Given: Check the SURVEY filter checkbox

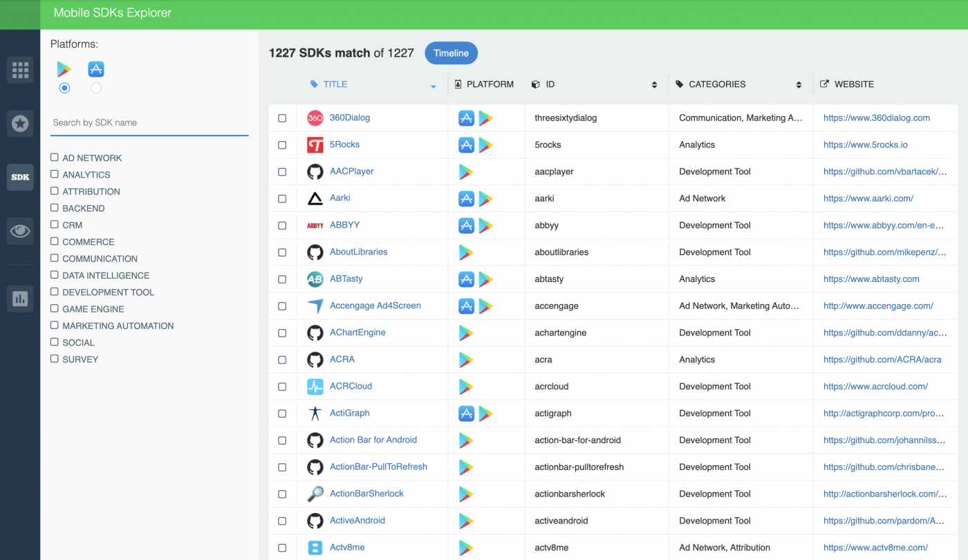Looking at the screenshot, I should [x=55, y=359].
